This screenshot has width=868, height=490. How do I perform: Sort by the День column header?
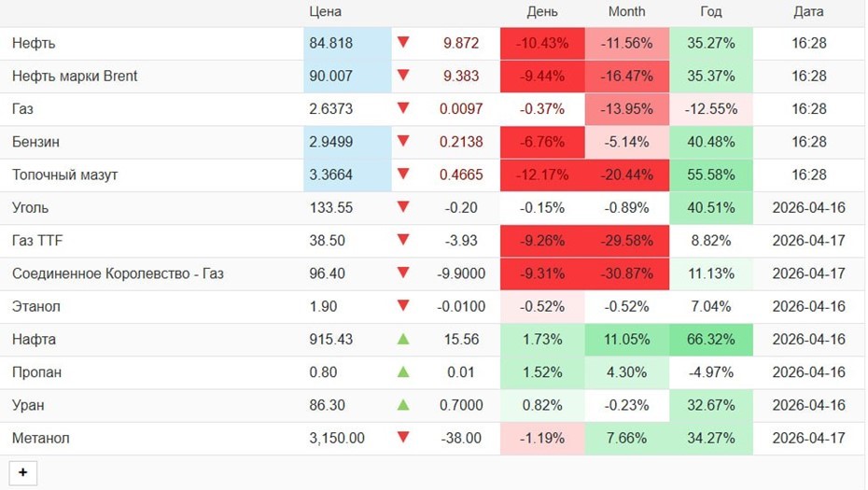click(x=542, y=12)
